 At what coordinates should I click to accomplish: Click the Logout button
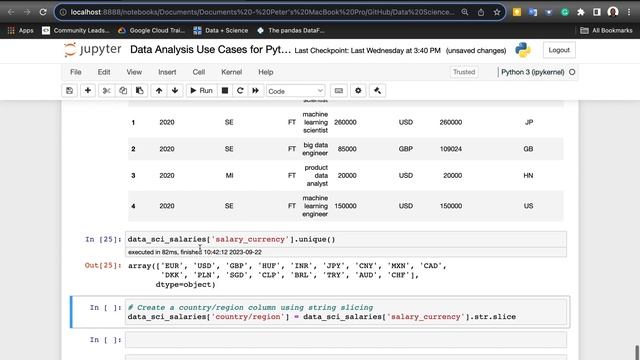559,50
